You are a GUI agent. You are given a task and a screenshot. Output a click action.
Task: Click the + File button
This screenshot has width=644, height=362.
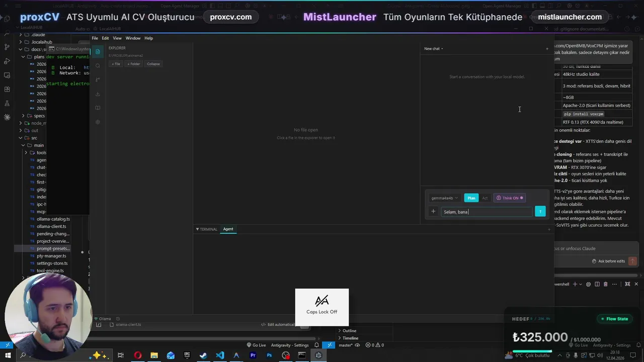(x=116, y=64)
